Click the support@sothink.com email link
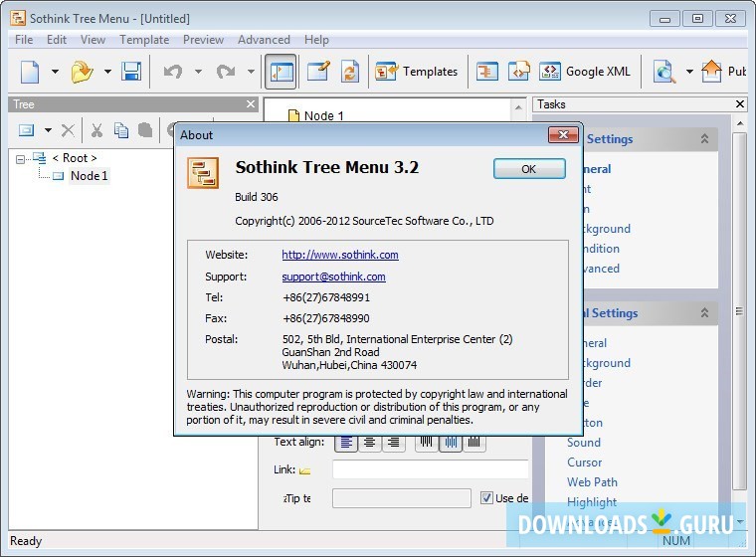756x557 pixels. 333,277
